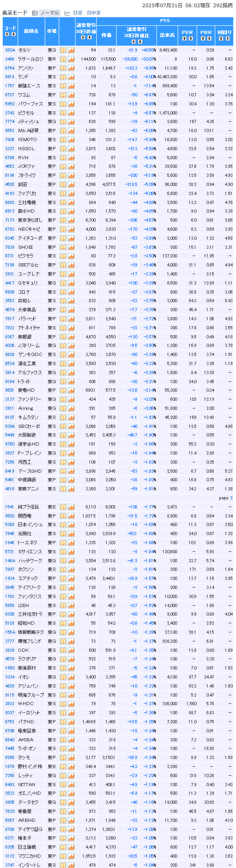Sort 利回り column ascending with up arrow
Viewport: 236px width, 868px height.
pyautogui.click(x=221, y=38)
